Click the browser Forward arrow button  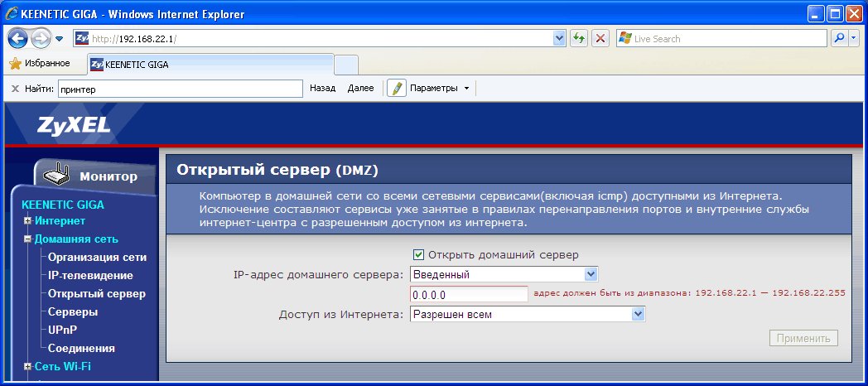point(41,38)
